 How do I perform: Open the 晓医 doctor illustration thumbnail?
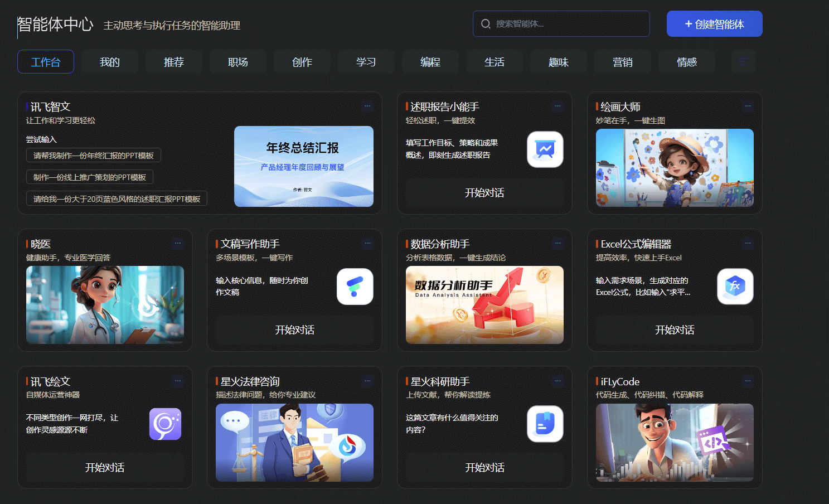[105, 305]
